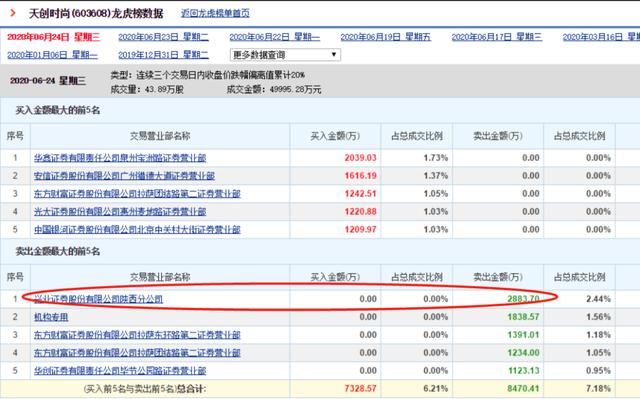The image size is (640, 399).
Task: Click the 卖出金额最大的前5名 section heading
Action: click(58, 251)
